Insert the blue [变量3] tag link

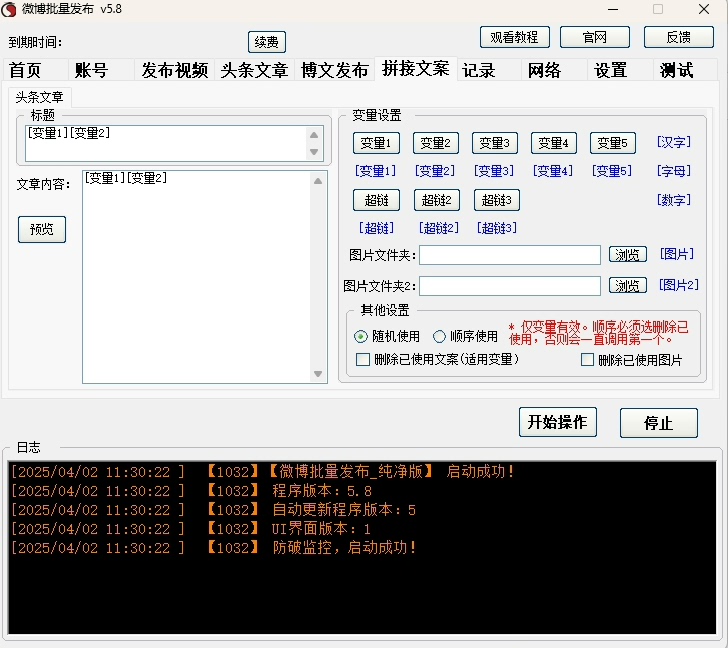click(494, 171)
